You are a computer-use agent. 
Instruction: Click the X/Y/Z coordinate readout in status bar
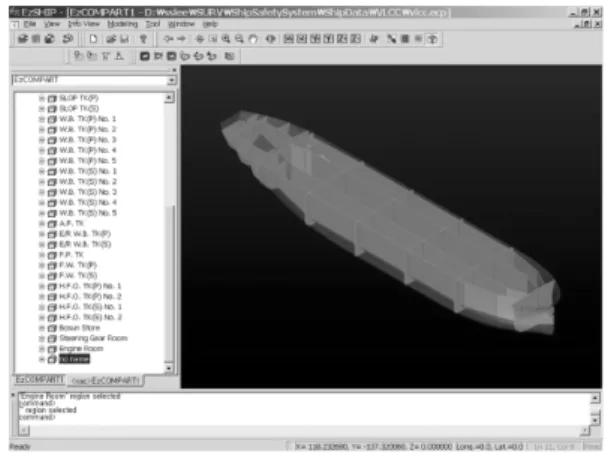pos(373,447)
